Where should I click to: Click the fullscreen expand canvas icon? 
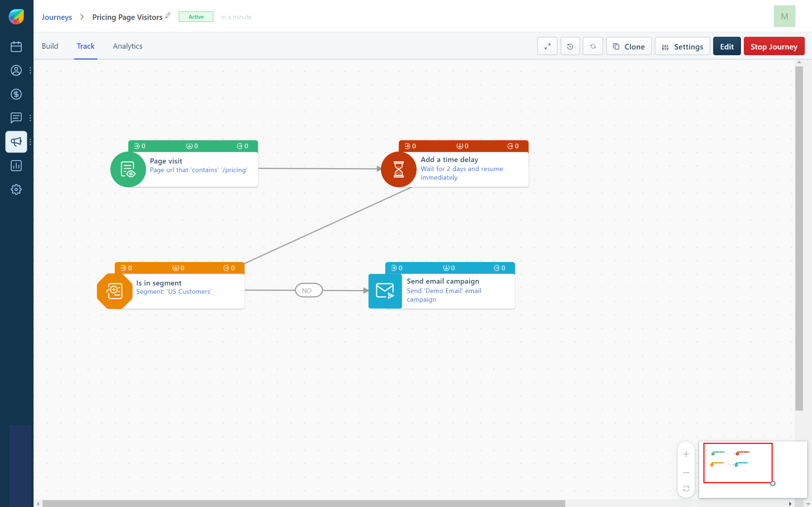click(547, 46)
